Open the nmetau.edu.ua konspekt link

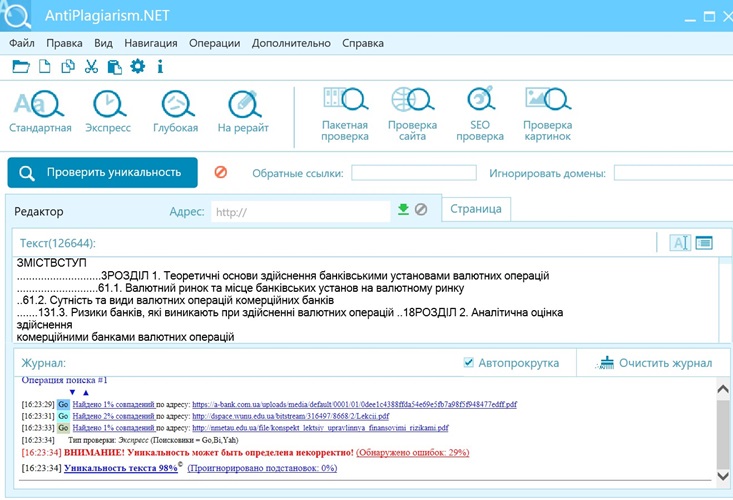pyautogui.click(x=320, y=428)
